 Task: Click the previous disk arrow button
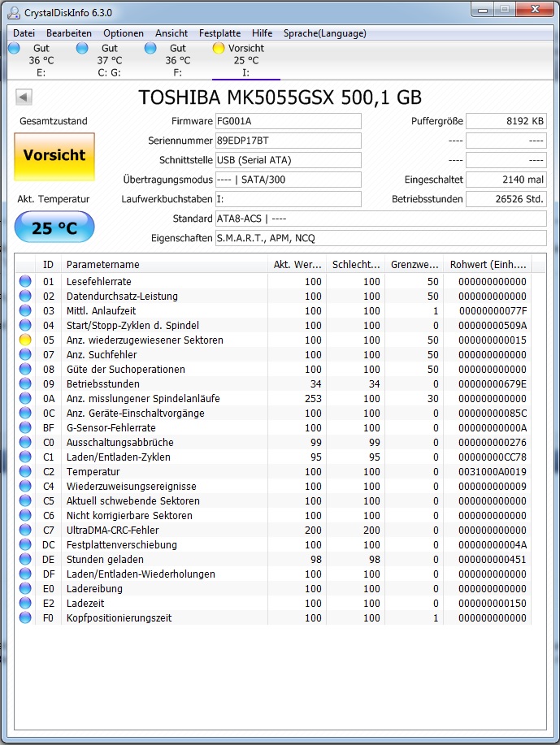(x=24, y=97)
